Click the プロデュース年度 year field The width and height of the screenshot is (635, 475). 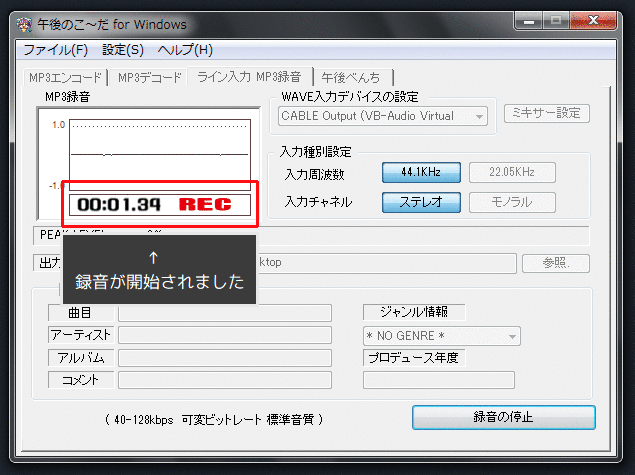click(x=438, y=380)
